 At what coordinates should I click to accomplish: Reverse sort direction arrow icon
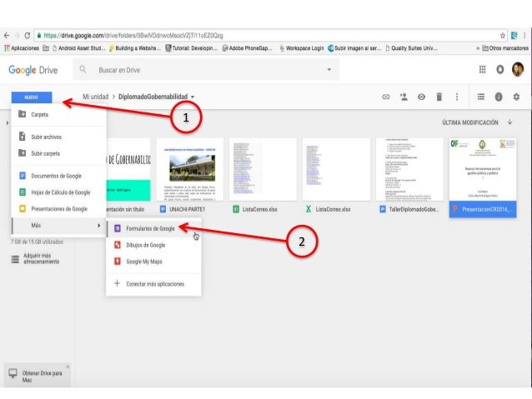tap(510, 122)
